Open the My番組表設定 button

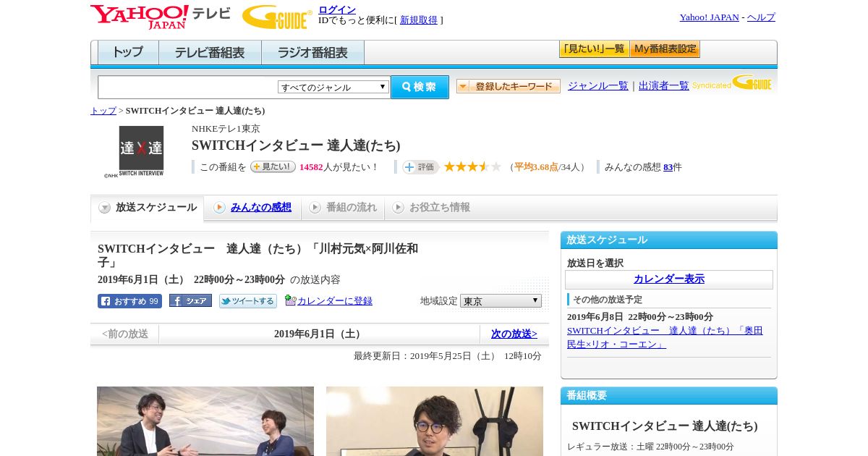tap(665, 49)
